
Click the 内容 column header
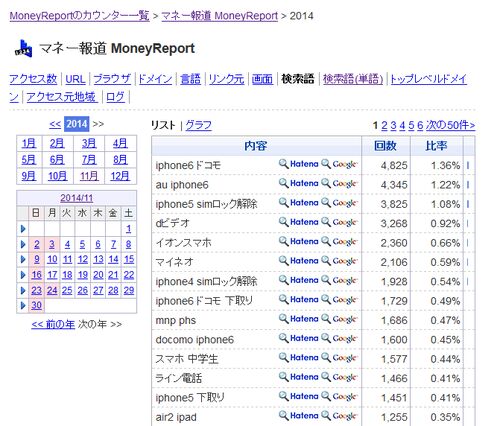(256, 146)
